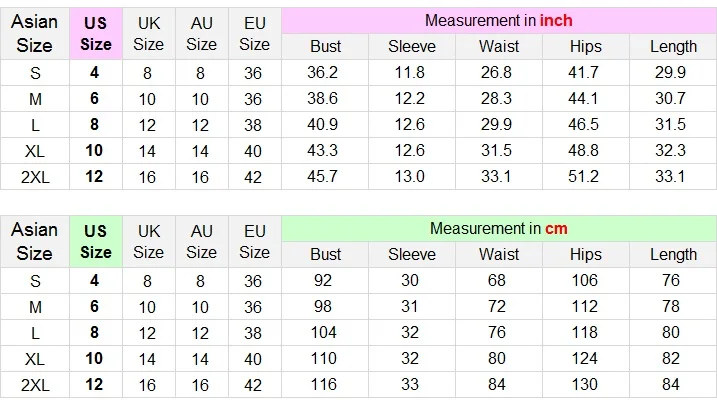Click the XL row label in cm table
The width and height of the screenshot is (717, 408).
35,359
